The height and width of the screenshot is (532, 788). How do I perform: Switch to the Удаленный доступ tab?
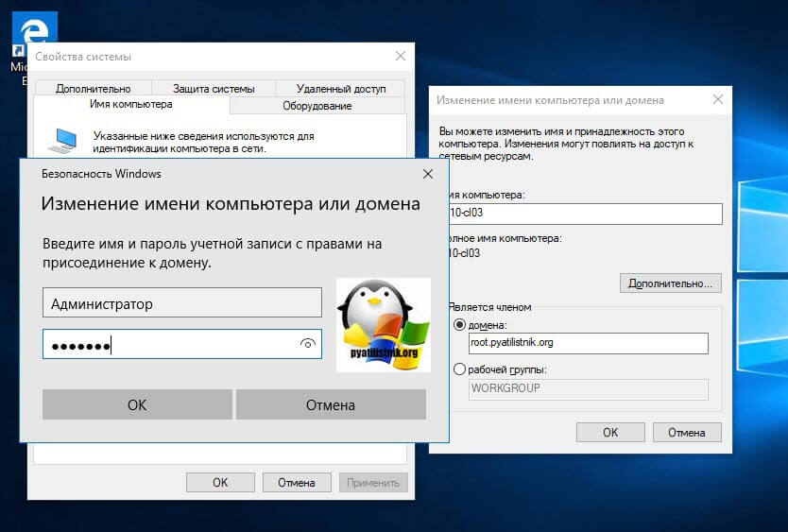point(341,89)
